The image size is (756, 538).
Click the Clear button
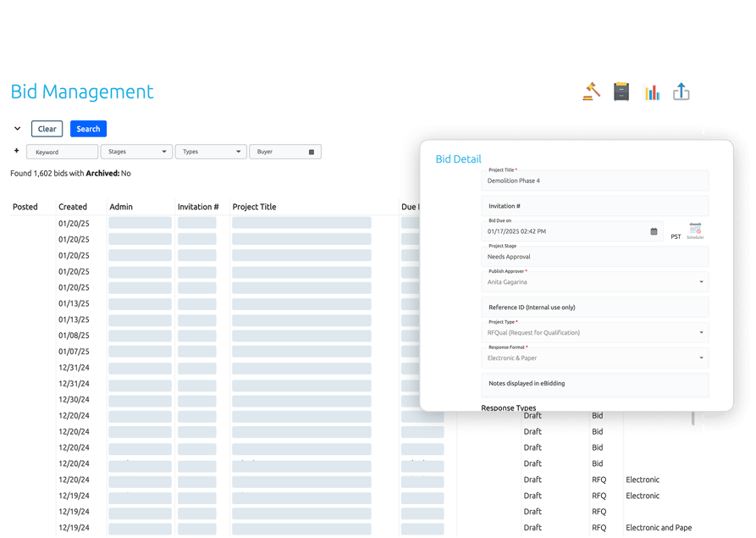coord(47,129)
